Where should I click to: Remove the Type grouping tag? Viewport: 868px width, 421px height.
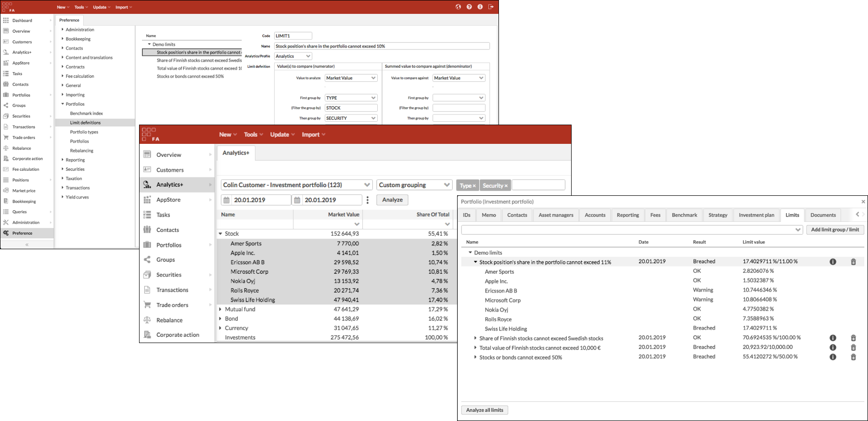click(x=474, y=186)
